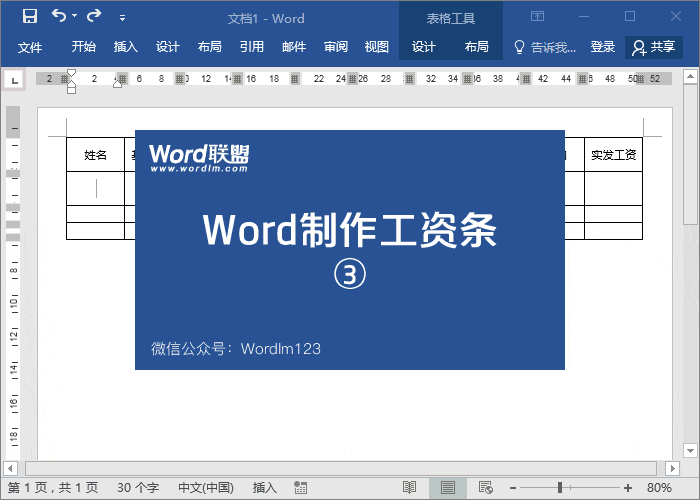
Task: Click the Save icon in quick access toolbar
Action: pyautogui.click(x=30, y=17)
